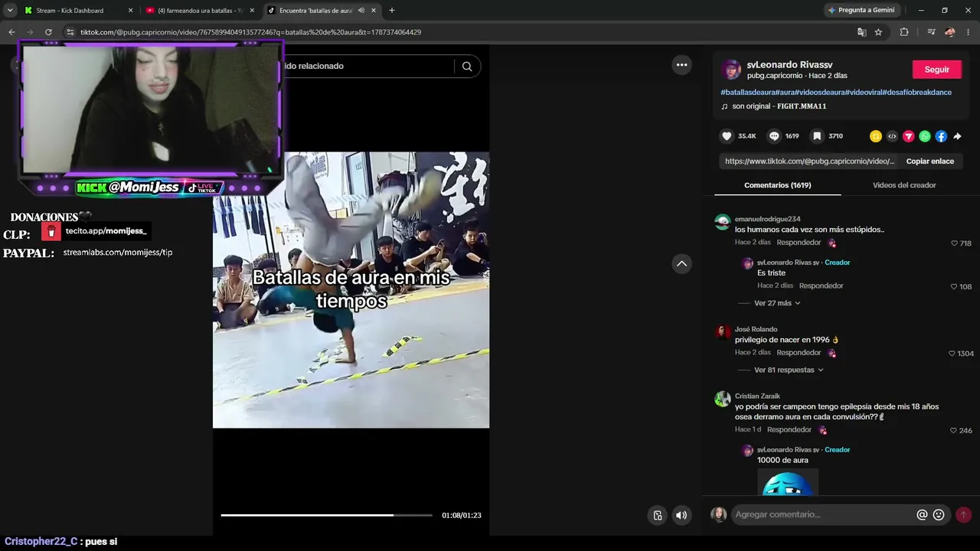This screenshot has width=980, height=551.
Task: Click the browser address bar URL
Action: tap(250, 32)
